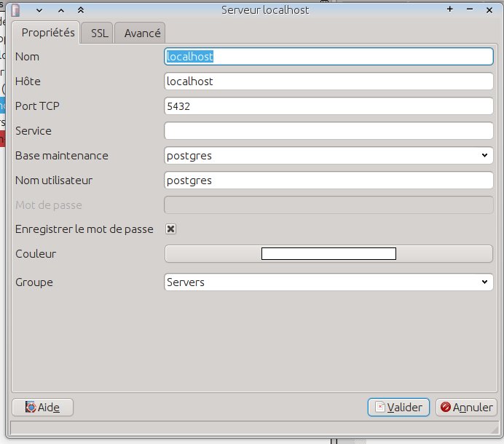The height and width of the screenshot is (444, 504).
Task: Click the Annuler button
Action: click(466, 408)
